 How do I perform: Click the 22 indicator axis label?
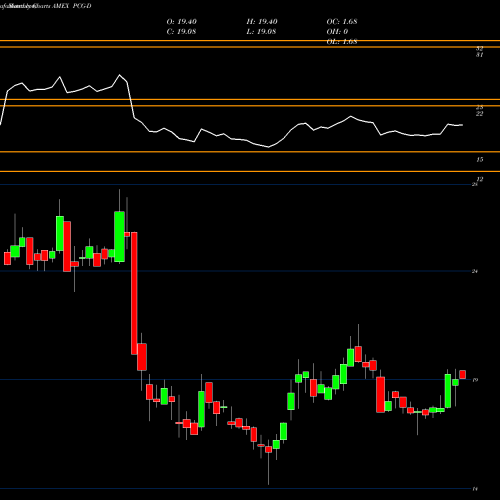click(x=479, y=114)
